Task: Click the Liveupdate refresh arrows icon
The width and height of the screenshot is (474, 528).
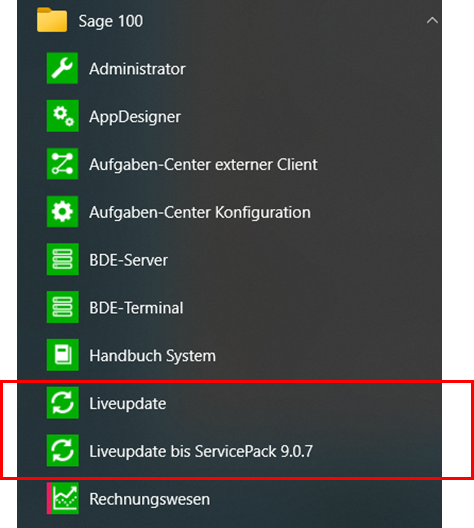Action: pyautogui.click(x=62, y=403)
